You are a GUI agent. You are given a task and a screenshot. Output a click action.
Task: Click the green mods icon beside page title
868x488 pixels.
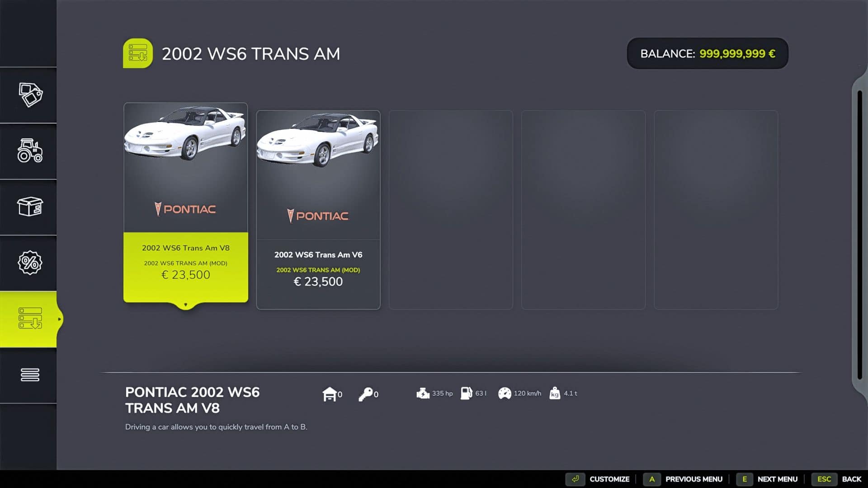[138, 53]
